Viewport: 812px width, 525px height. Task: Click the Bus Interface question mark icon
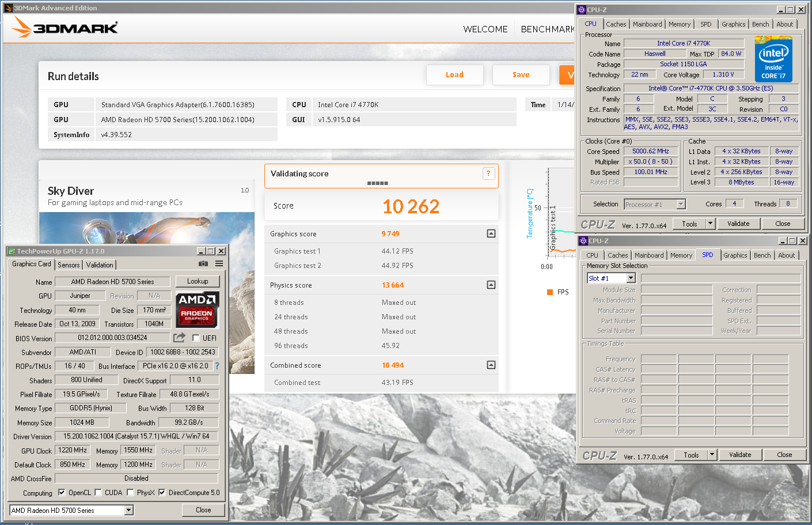(217, 366)
